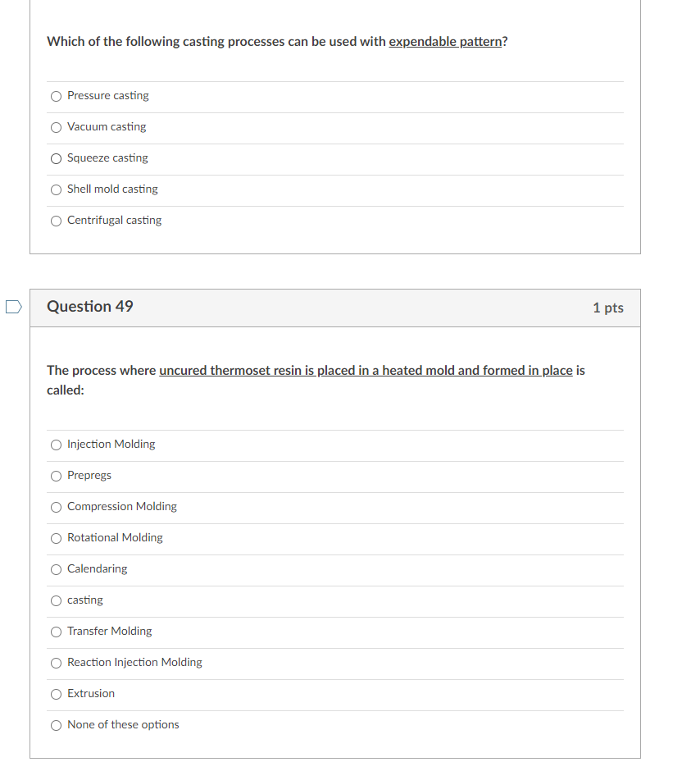This screenshot has width=700, height=762.
Task: Click the Question 49 header
Action: click(x=90, y=306)
